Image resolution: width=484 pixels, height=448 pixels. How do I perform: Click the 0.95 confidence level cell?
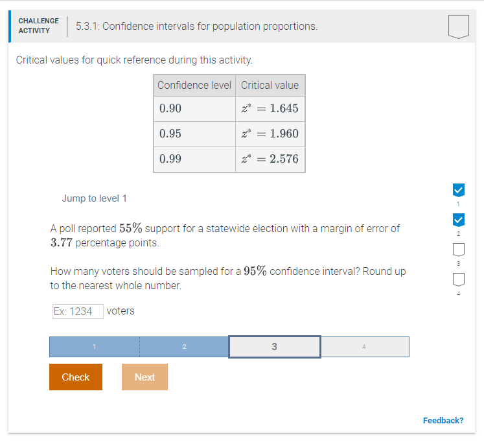pyautogui.click(x=194, y=134)
